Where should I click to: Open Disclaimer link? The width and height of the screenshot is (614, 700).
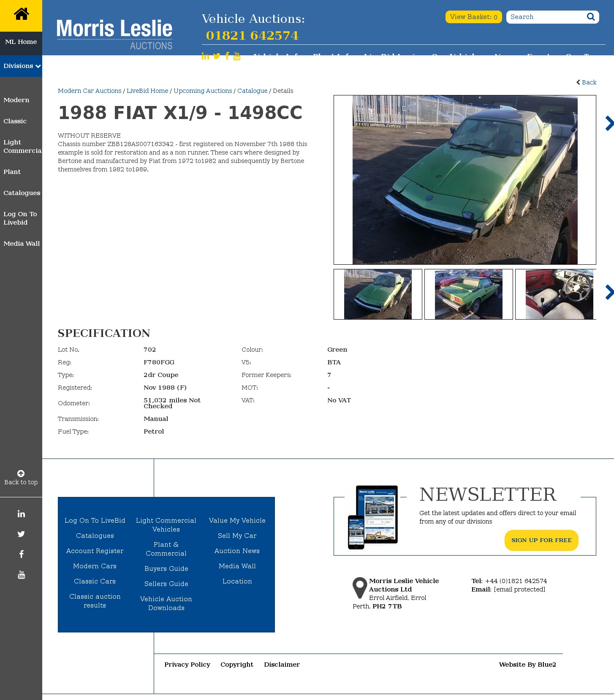(282, 665)
